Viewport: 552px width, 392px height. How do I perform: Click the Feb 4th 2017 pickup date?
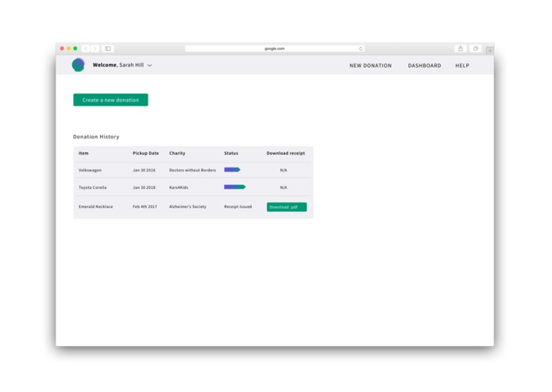tap(145, 207)
